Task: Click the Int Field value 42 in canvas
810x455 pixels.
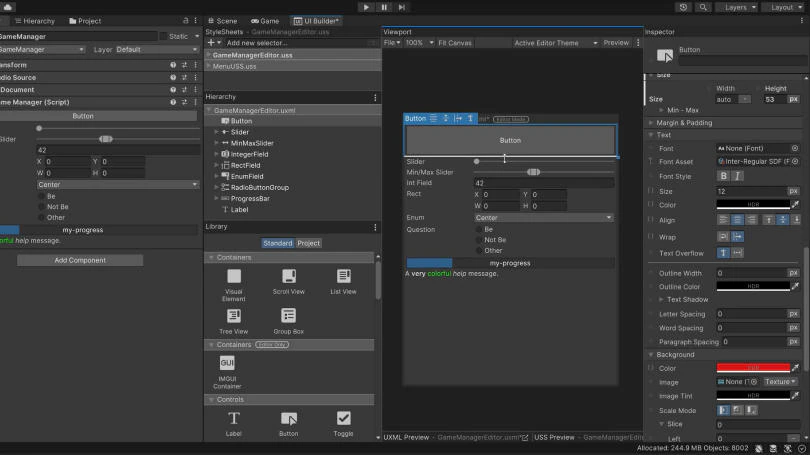Action: [544, 183]
